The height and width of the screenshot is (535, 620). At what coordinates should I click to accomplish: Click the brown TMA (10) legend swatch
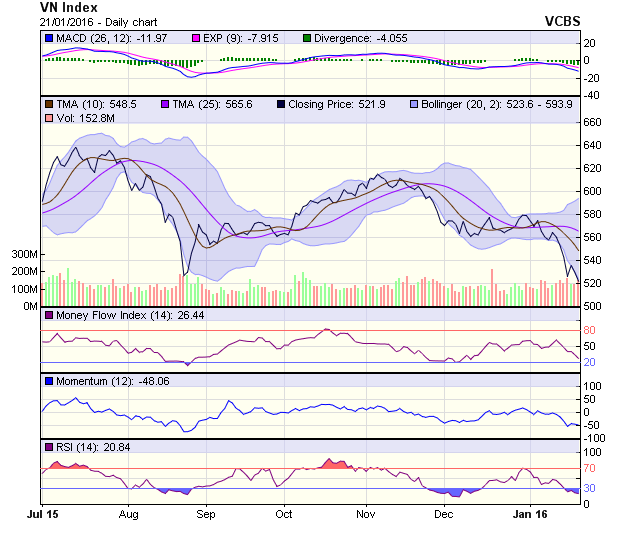pos(47,104)
